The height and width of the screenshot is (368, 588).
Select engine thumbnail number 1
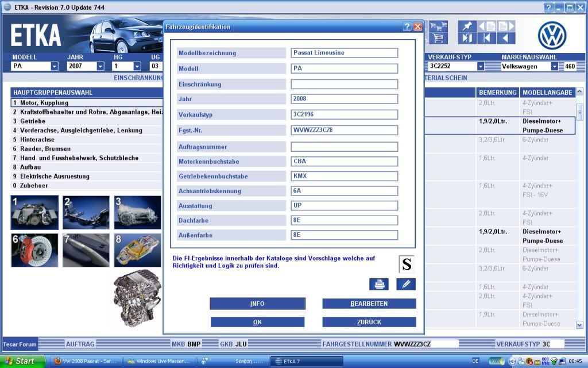click(x=34, y=213)
